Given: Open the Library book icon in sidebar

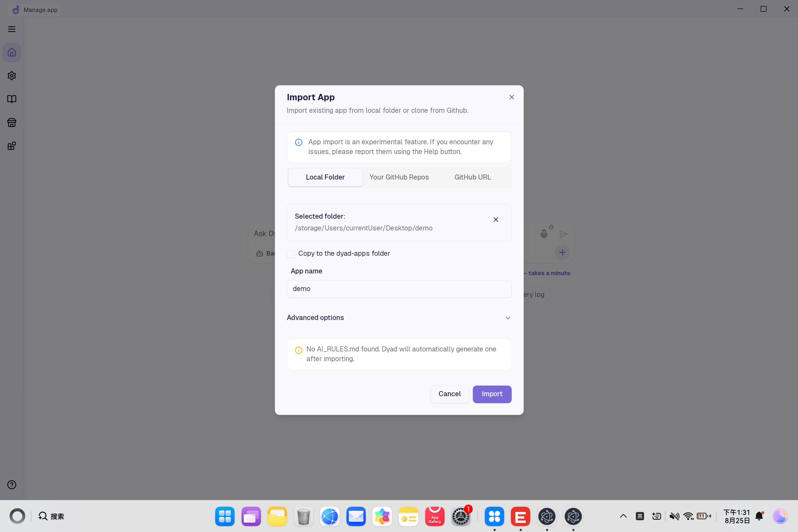Looking at the screenshot, I should [x=12, y=99].
